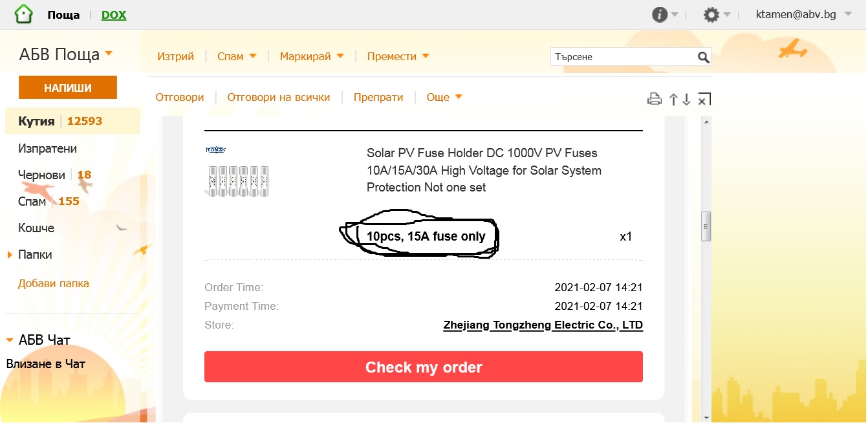Expand the Папки folder tree
The image size is (868, 423).
[x=10, y=255]
